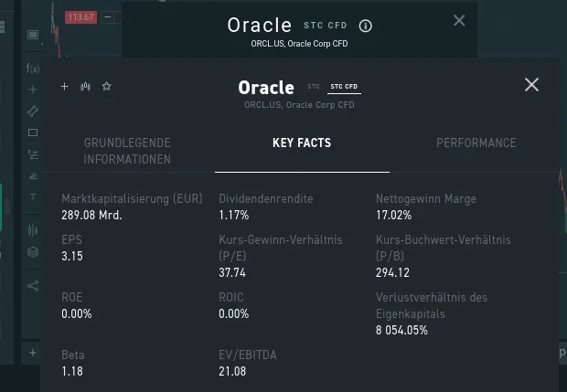Click the info icon next to STC CFD

[x=366, y=26]
